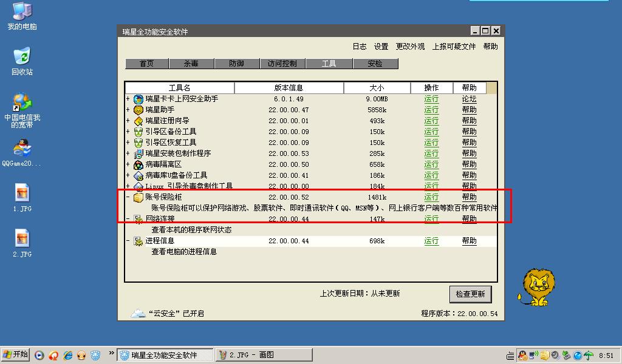Open 上报可疑文件 option
Screen dimensions: 622x364
coord(454,46)
